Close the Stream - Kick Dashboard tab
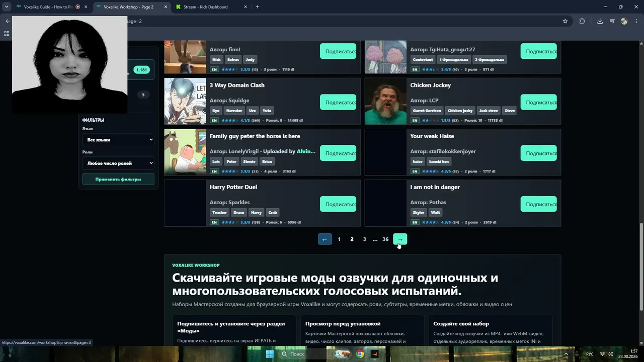 click(245, 7)
